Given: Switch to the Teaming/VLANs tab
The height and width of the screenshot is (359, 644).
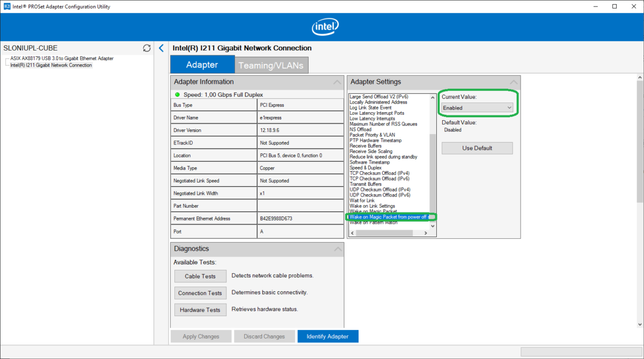Looking at the screenshot, I should coord(272,65).
